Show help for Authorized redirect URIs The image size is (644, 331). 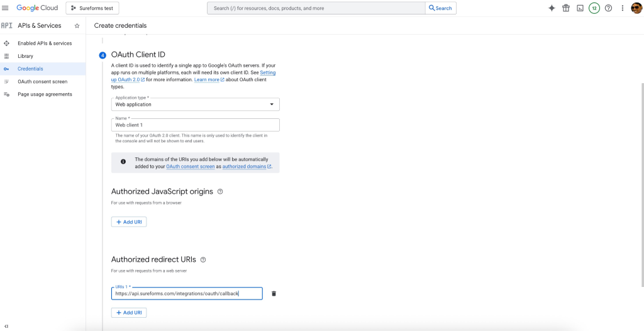coord(203,260)
